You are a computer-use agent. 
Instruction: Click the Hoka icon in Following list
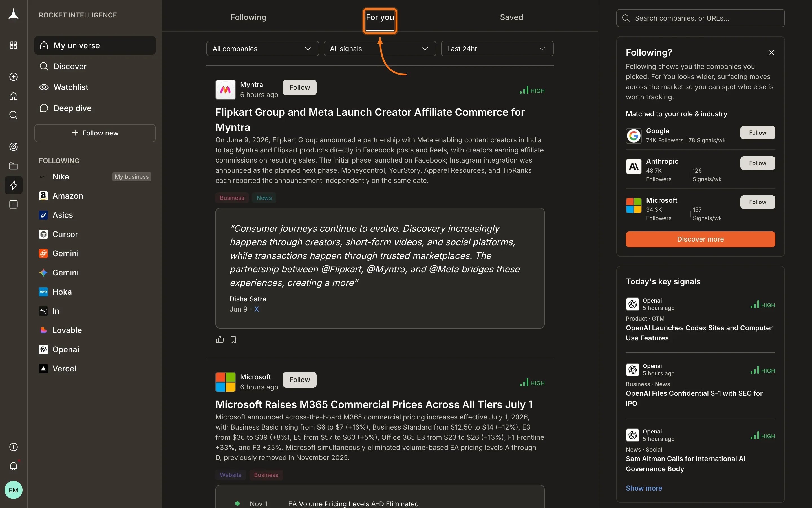[43, 292]
